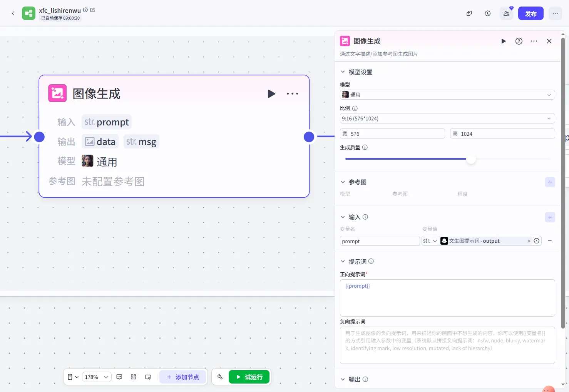Click the info icon next to 比例
Viewport: 569px width, 392px height.
[355, 108]
